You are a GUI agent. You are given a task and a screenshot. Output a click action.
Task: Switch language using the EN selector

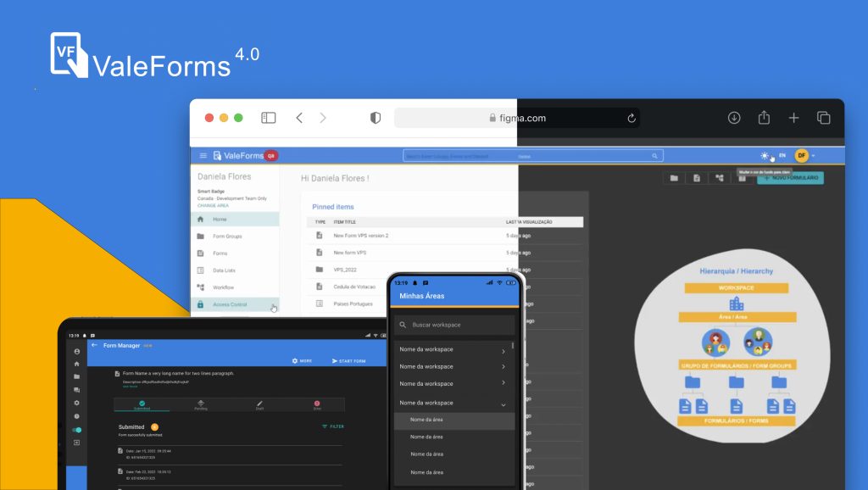coord(782,156)
